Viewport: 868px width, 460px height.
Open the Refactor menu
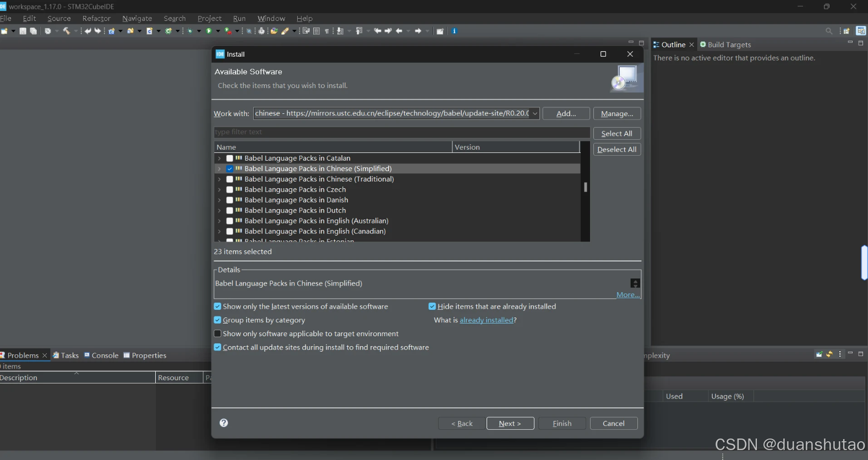tap(96, 18)
